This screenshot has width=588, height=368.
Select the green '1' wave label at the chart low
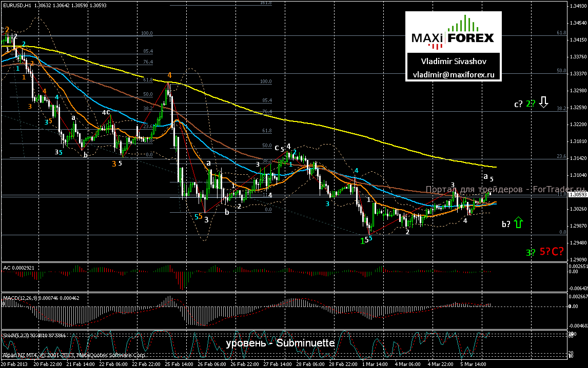pos(362,240)
